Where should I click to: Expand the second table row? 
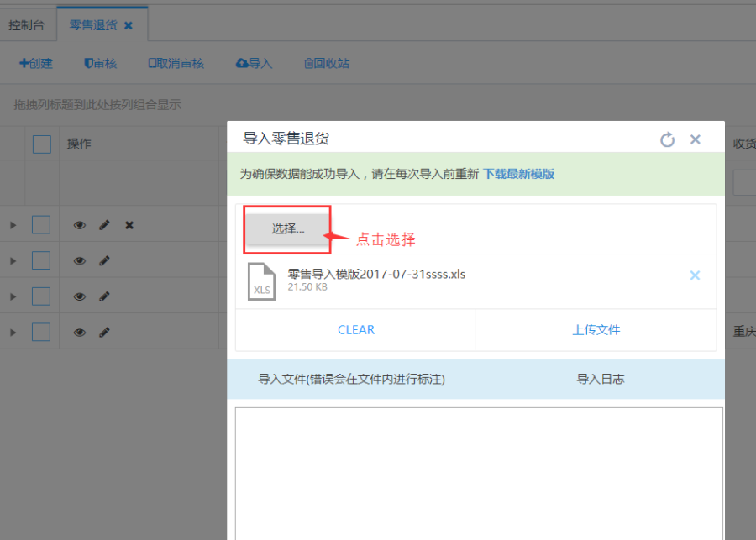point(13,260)
